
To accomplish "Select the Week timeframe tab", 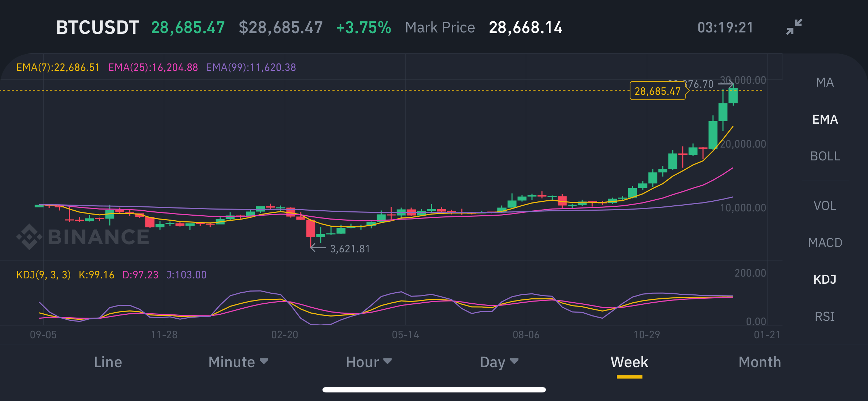I will [629, 362].
